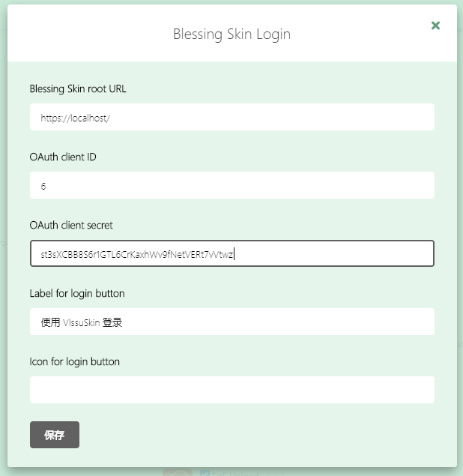This screenshot has width=463, height=476.
Task: Click the 保存 save button
Action: pyautogui.click(x=55, y=435)
